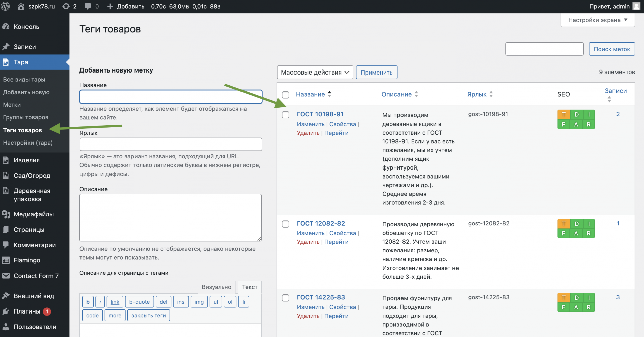
Task: Focus the Название input field
Action: [x=171, y=97]
